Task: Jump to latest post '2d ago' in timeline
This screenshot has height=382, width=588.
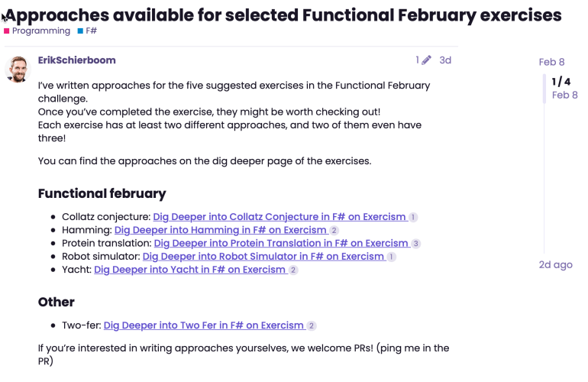Action: click(x=555, y=265)
